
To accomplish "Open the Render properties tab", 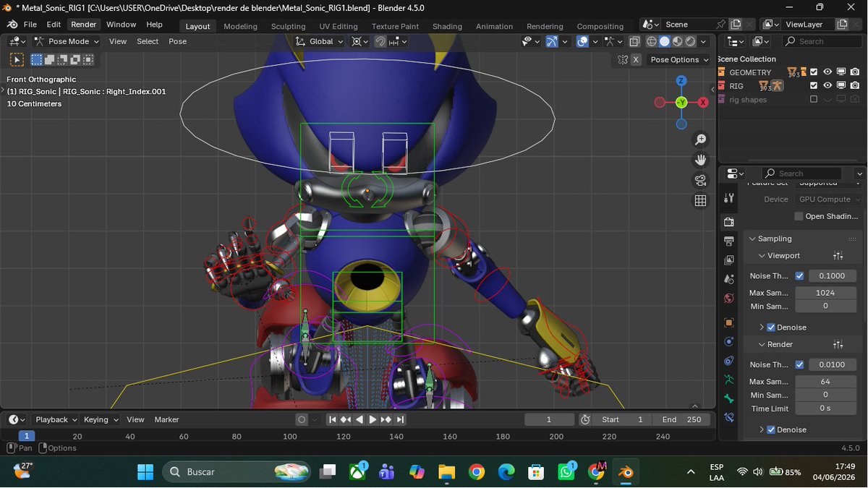I will pyautogui.click(x=729, y=222).
